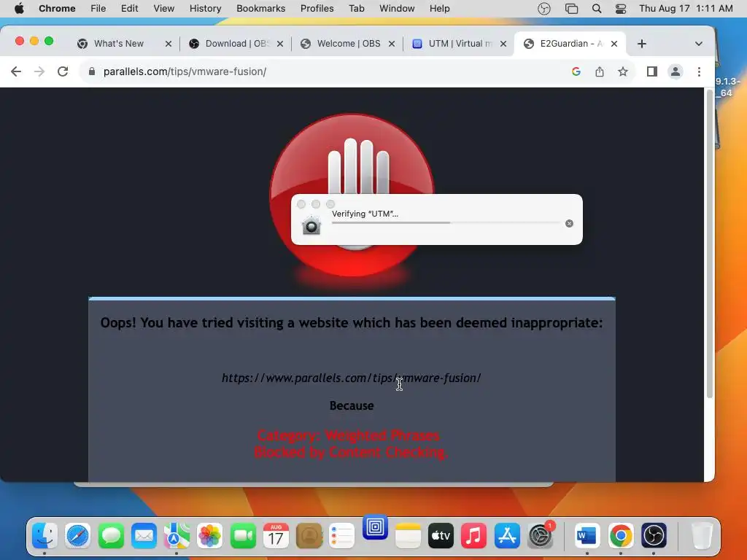Click the bouncing UTM icon in Dock
The height and width of the screenshot is (560, 747).
pyautogui.click(x=375, y=526)
